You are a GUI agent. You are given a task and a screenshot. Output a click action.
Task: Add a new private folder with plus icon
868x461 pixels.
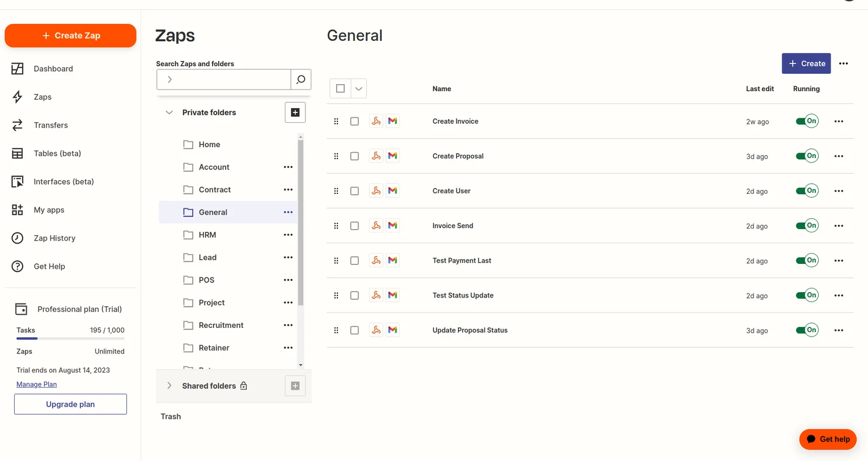click(295, 112)
